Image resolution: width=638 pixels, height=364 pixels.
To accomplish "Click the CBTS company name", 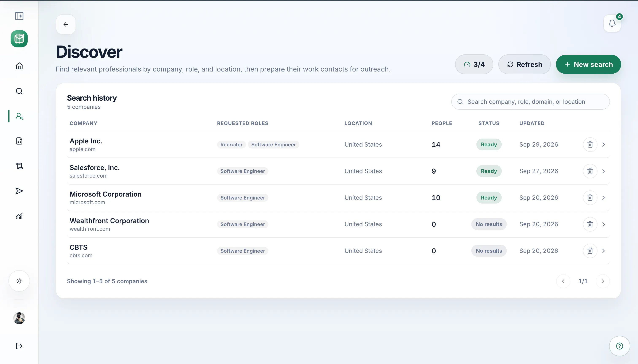I will [x=78, y=247].
